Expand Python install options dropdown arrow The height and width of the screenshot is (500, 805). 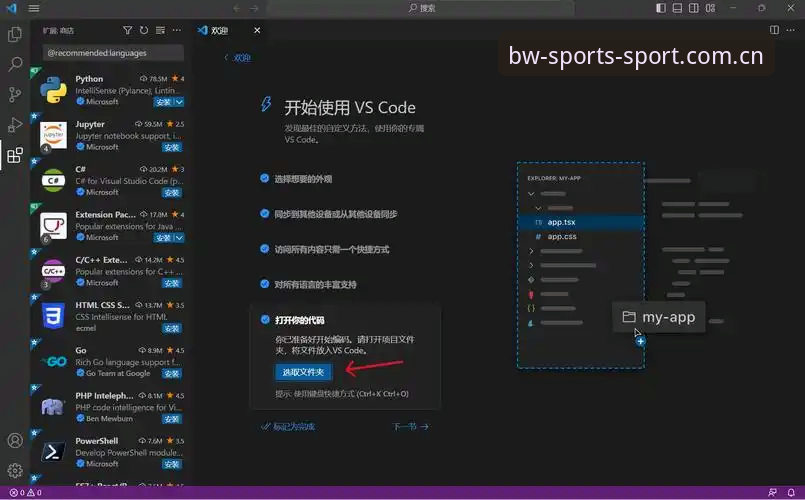pos(179,102)
